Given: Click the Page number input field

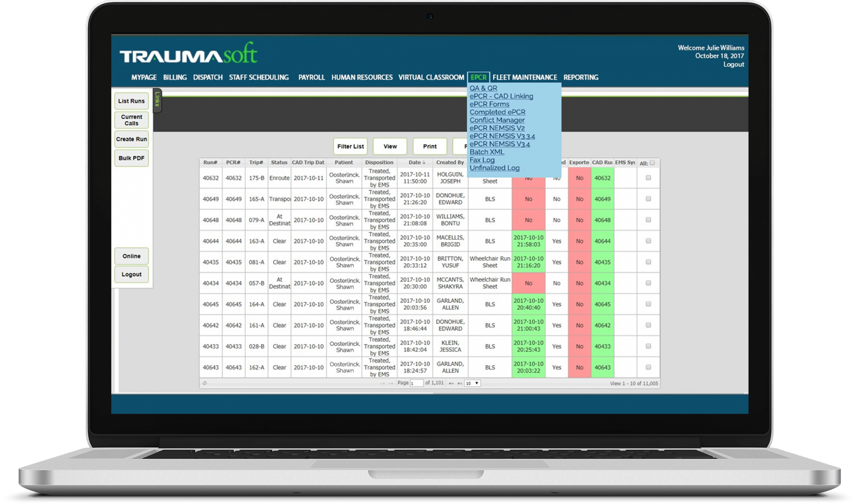Looking at the screenshot, I should [417, 382].
